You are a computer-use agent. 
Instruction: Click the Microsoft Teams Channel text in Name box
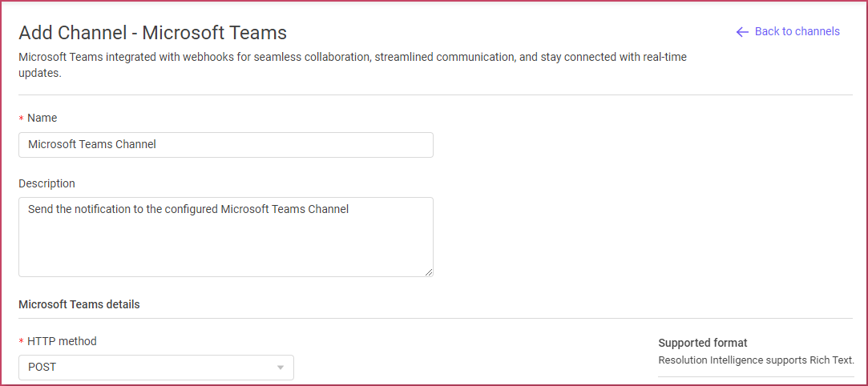point(92,145)
